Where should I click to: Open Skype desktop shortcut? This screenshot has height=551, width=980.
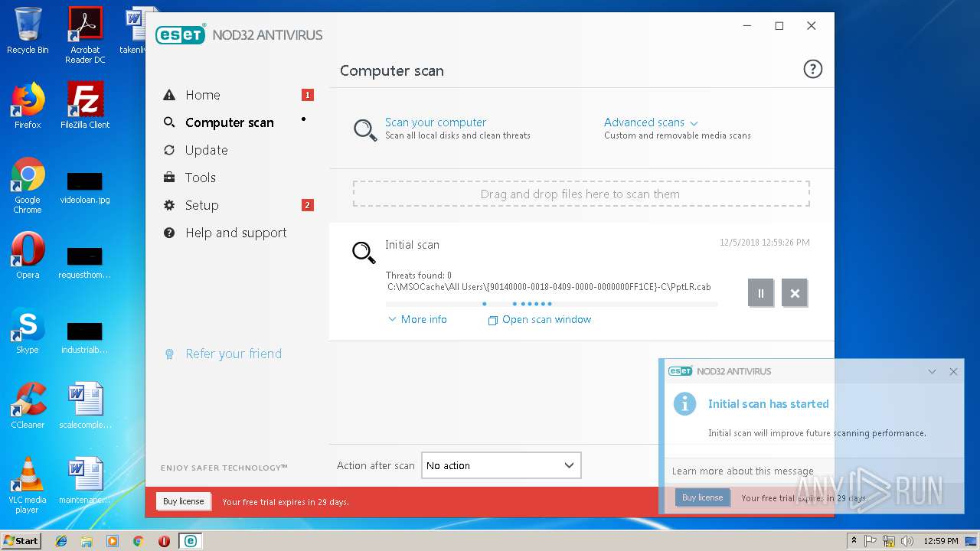click(28, 331)
